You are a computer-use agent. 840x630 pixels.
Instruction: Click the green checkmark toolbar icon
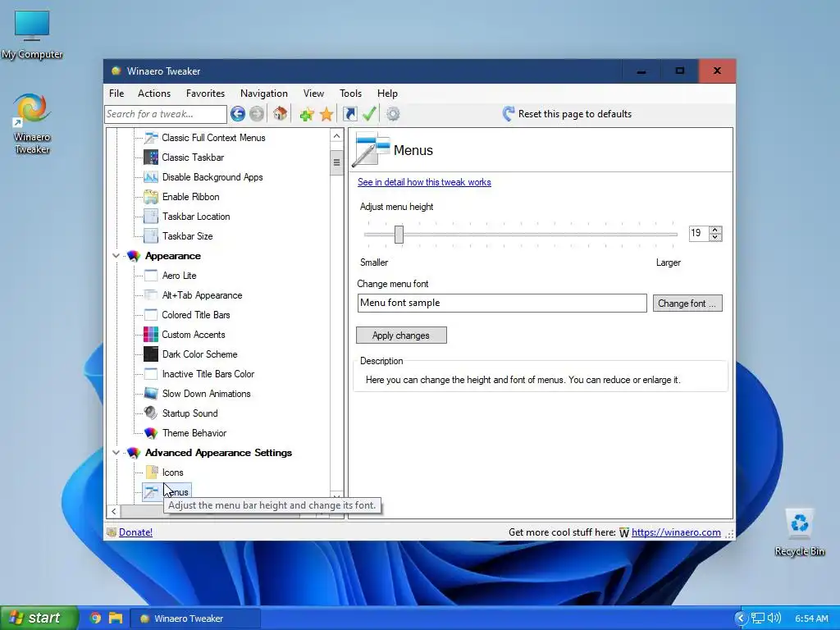click(369, 113)
